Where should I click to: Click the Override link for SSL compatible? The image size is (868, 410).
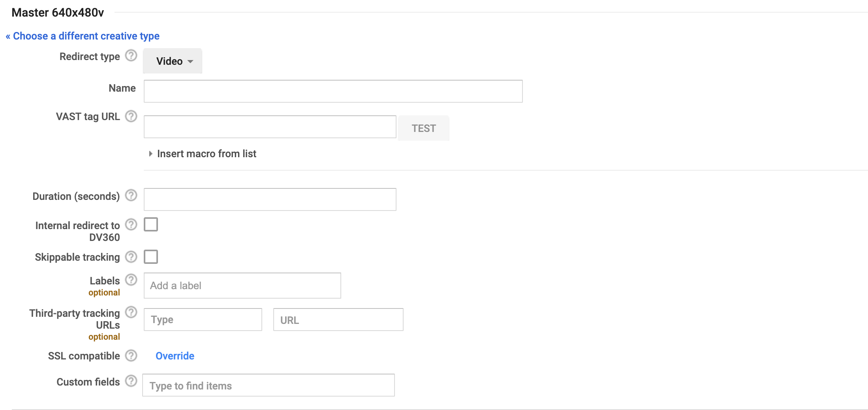[x=174, y=355]
